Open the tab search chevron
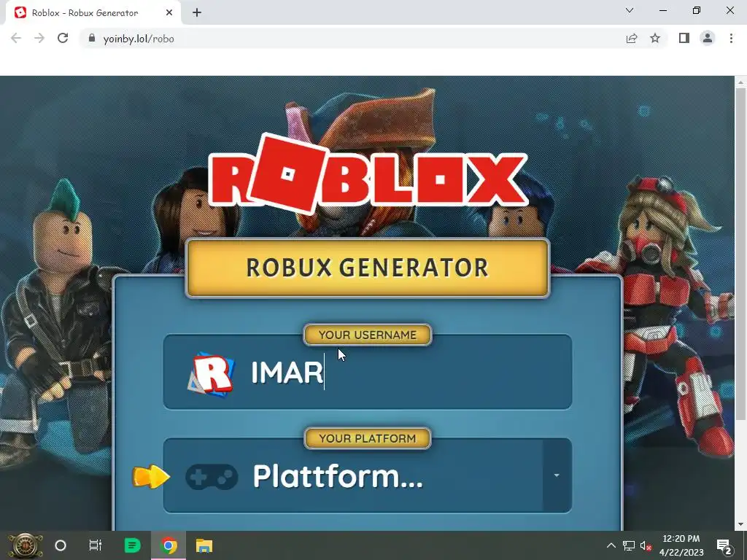 pyautogui.click(x=630, y=10)
